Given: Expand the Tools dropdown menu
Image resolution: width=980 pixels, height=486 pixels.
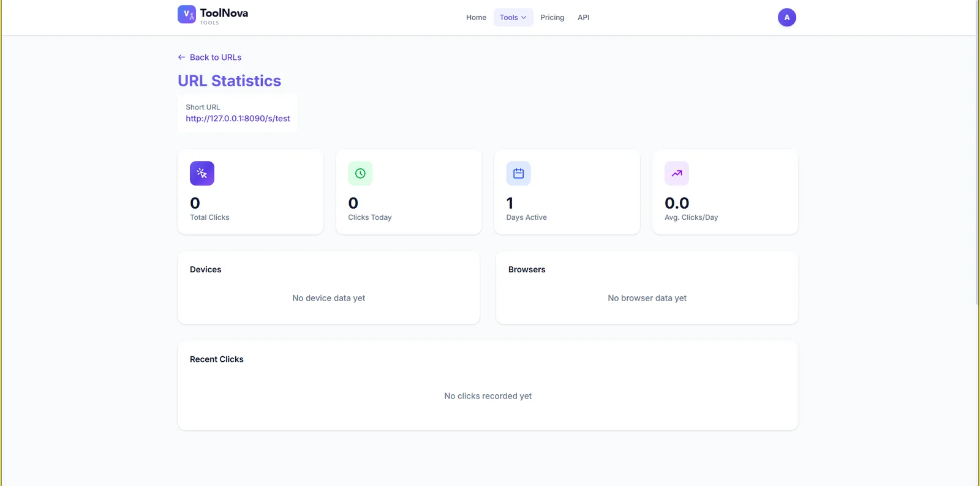Looking at the screenshot, I should click(513, 17).
